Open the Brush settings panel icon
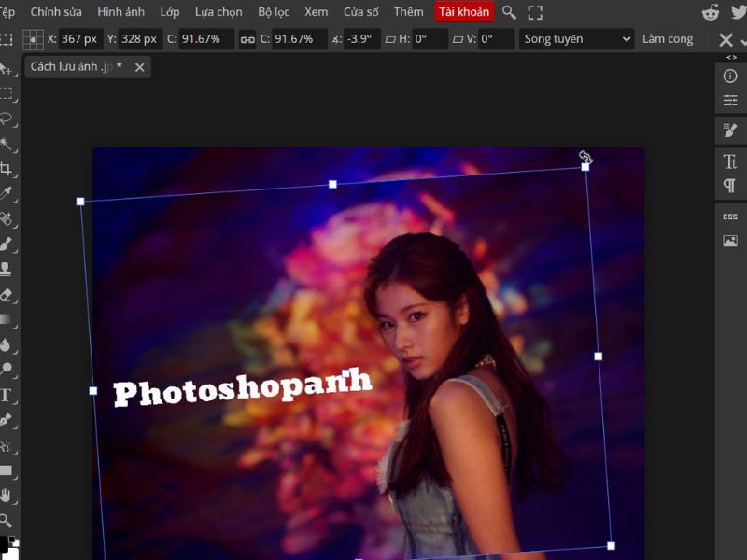Screen dimensions: 747x560 click(x=730, y=130)
